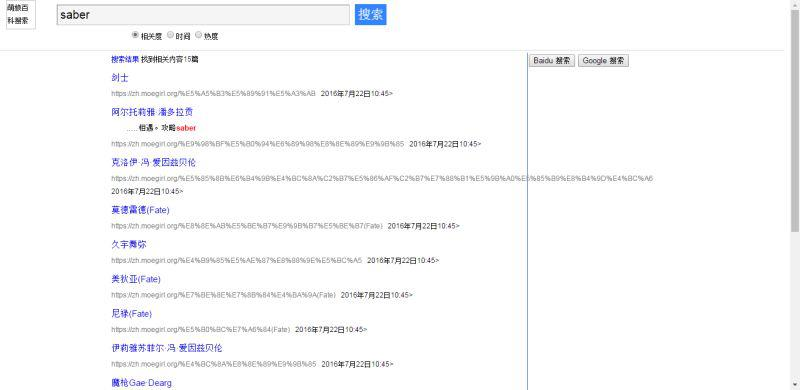Click the URL under 美狄亚(Fate)
Screen dimensions: 800x390
223,295
